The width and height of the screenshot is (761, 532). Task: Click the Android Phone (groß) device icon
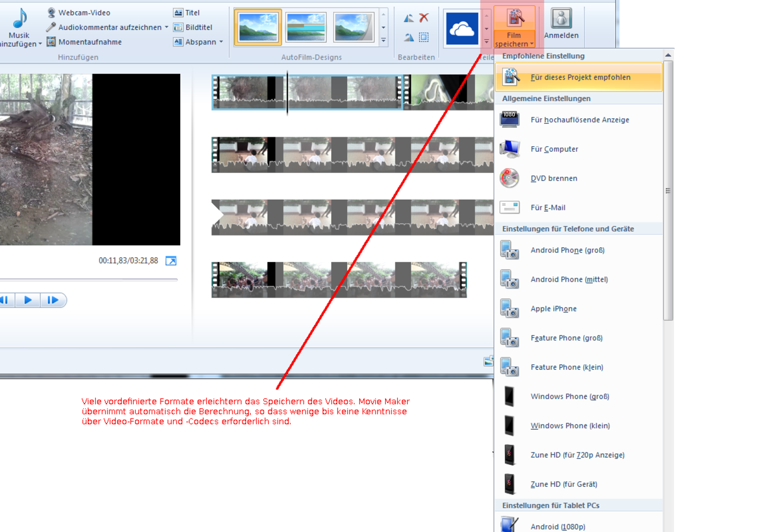(x=510, y=250)
